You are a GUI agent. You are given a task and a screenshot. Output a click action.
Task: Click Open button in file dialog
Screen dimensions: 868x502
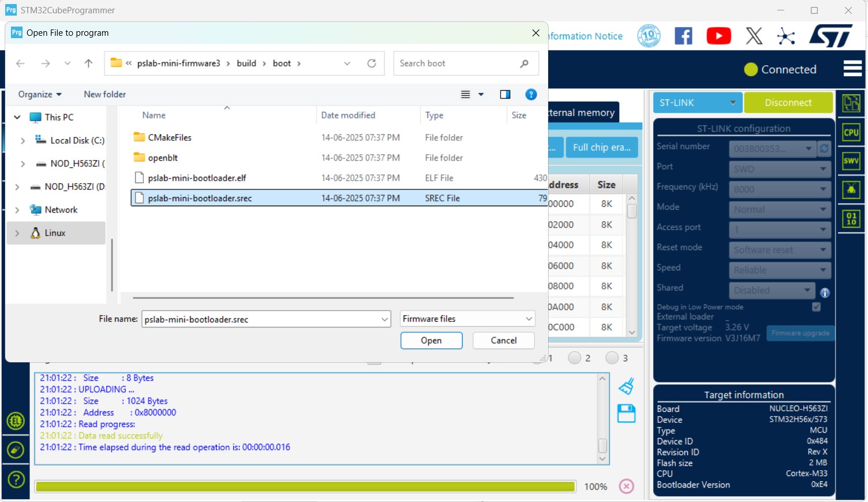click(x=431, y=340)
